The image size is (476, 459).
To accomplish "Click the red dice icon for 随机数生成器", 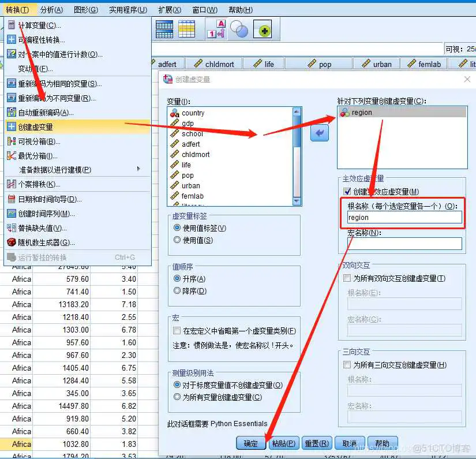I will tap(11, 242).
